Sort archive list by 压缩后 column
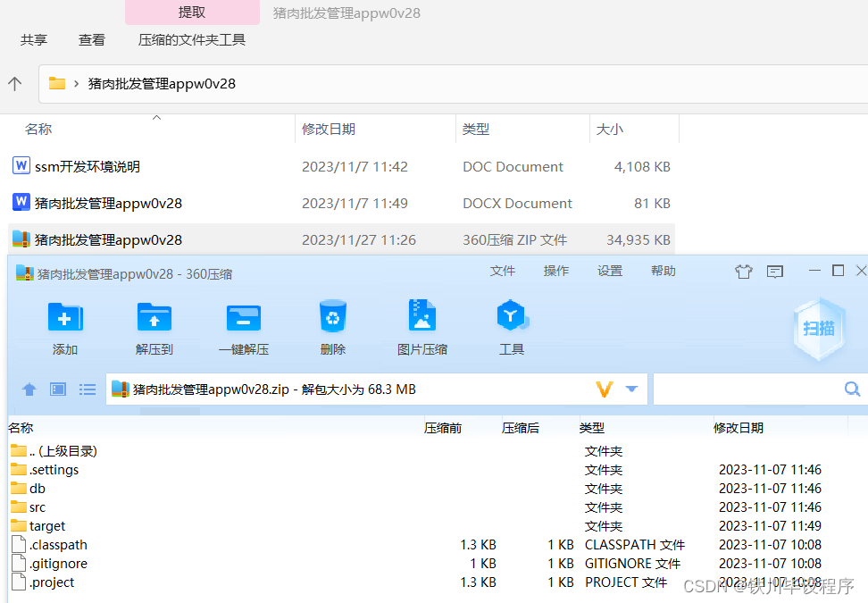 point(521,428)
